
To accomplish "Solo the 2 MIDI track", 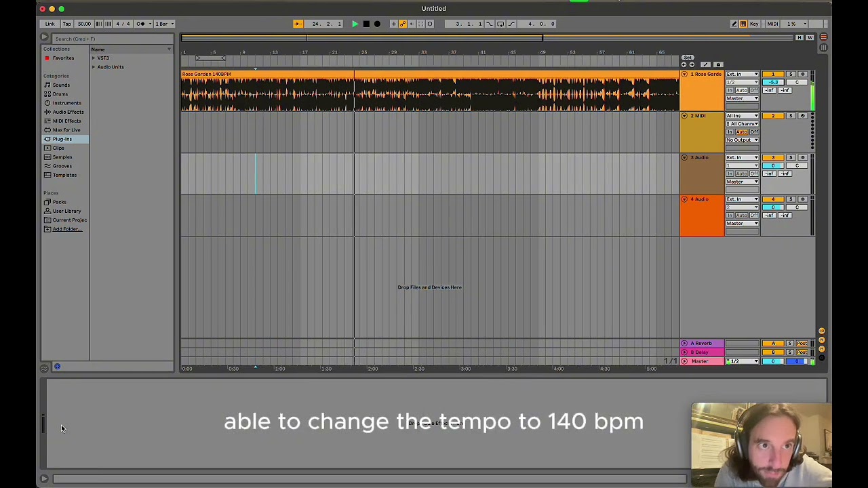I will coord(791,116).
